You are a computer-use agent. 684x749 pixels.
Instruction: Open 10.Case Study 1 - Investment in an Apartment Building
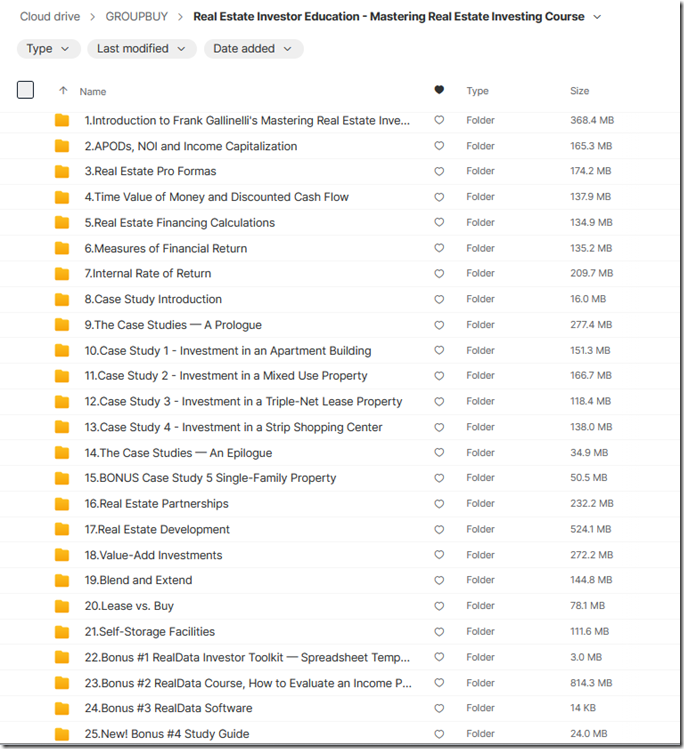[x=227, y=351]
